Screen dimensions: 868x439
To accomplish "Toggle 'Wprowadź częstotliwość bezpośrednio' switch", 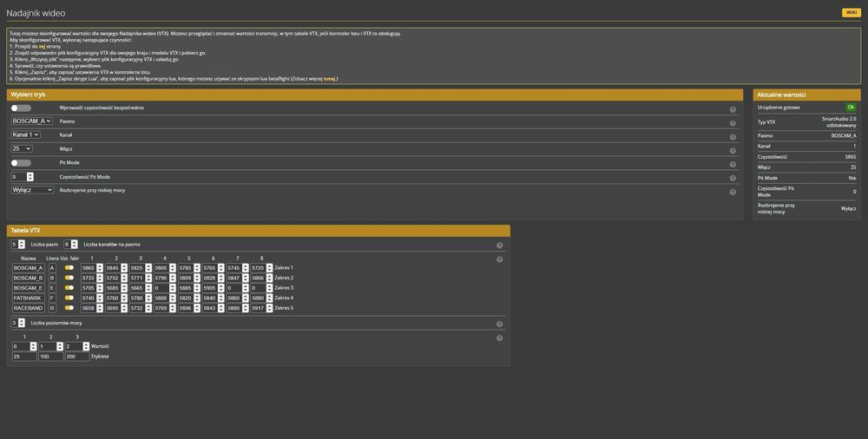I will [21, 108].
